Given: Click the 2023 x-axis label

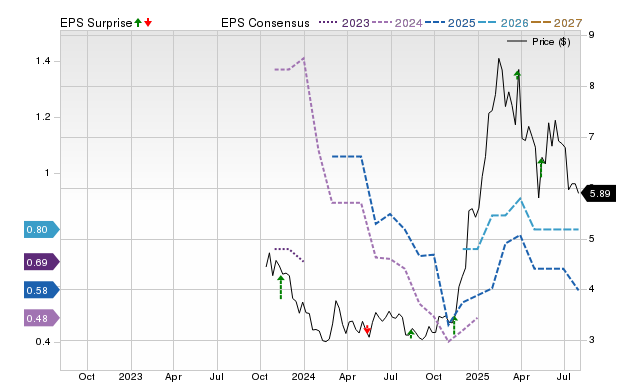Looking at the screenshot, I should (x=131, y=376).
